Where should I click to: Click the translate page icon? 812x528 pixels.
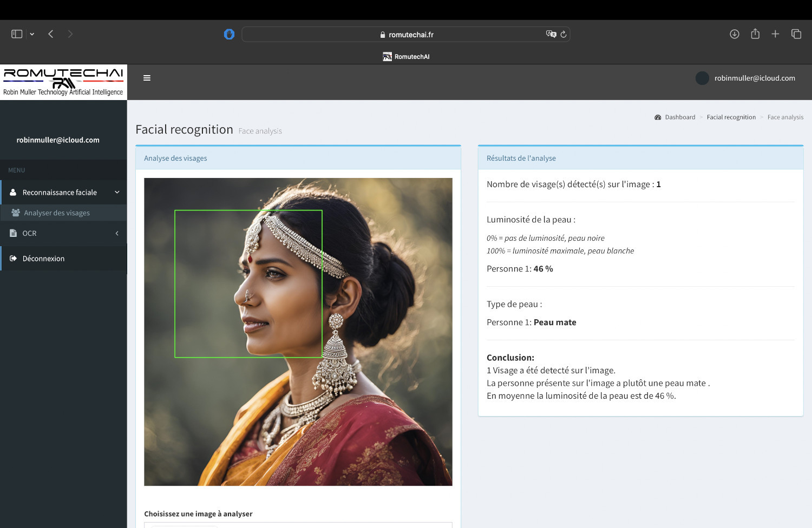(551, 34)
